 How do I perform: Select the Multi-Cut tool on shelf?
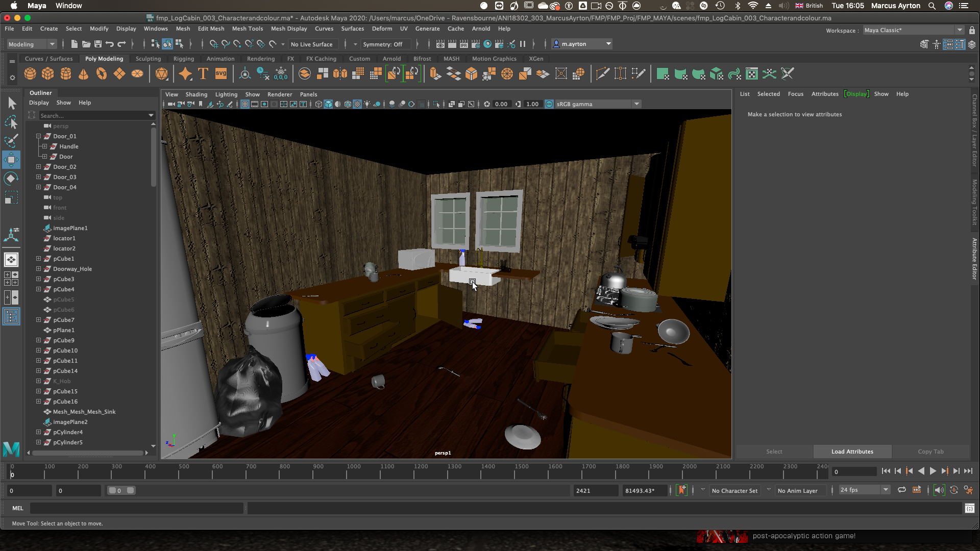(603, 74)
